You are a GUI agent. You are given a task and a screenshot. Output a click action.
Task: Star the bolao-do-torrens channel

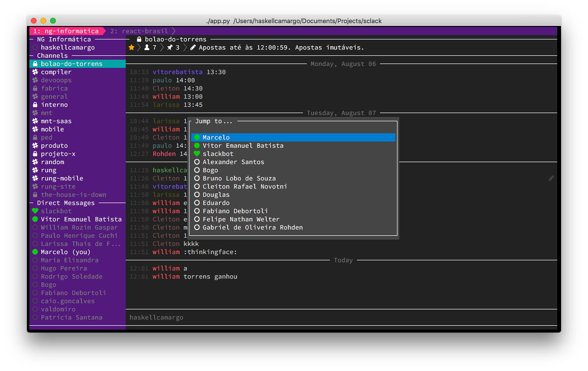tap(131, 47)
